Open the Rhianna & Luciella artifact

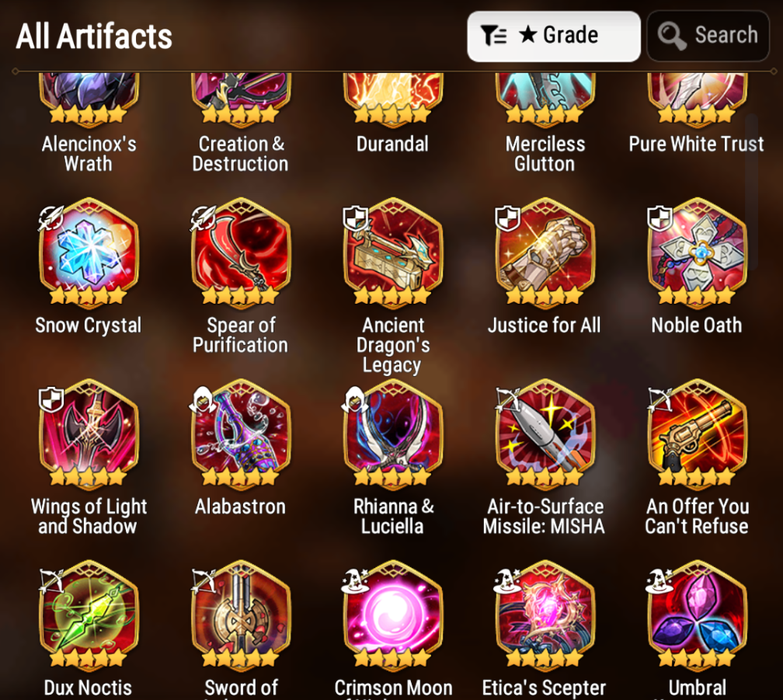[393, 433]
